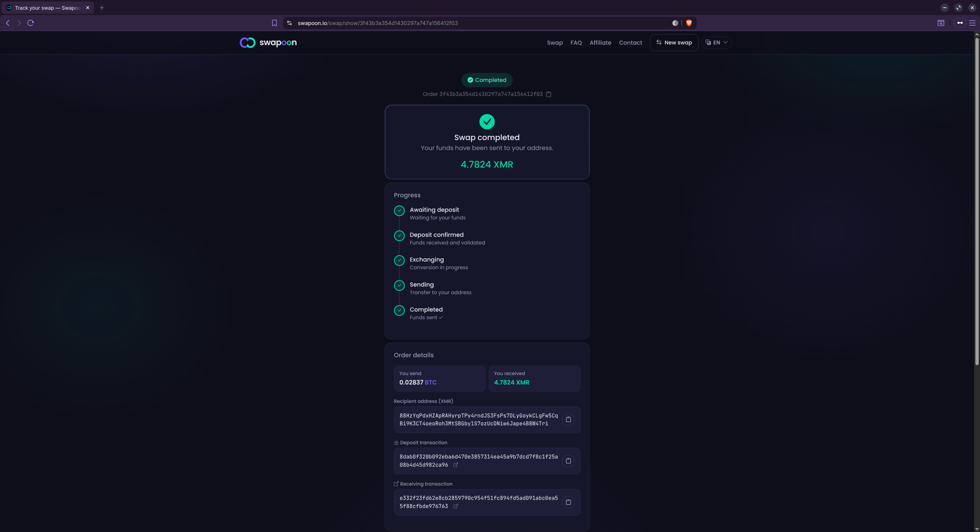Image resolution: width=980 pixels, height=532 pixels.
Task: Open Brave Leo/VPN toolbar button
Action: pyautogui.click(x=960, y=23)
